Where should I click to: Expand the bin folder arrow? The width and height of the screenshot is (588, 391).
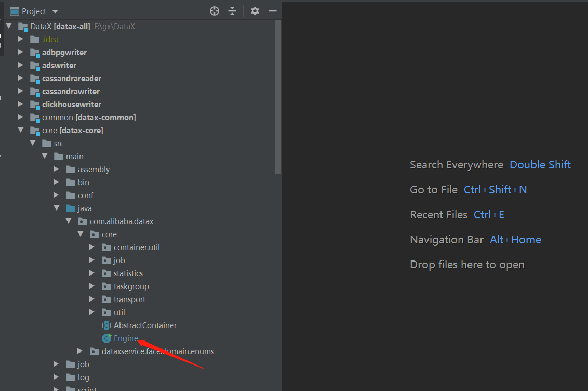pos(56,182)
